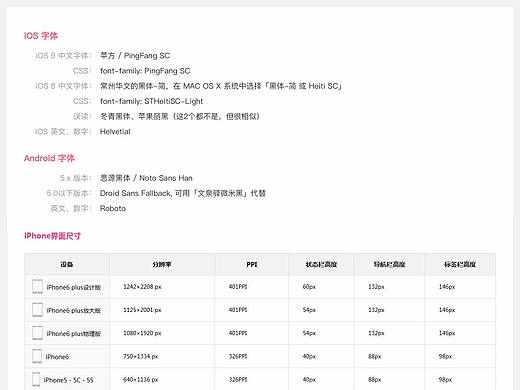Click the 标签栏高度 column header
520x390 pixels.
[460, 264]
